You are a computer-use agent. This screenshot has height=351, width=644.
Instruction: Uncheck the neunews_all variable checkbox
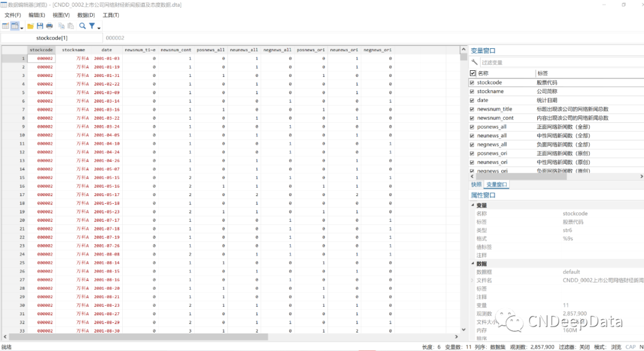click(x=472, y=135)
